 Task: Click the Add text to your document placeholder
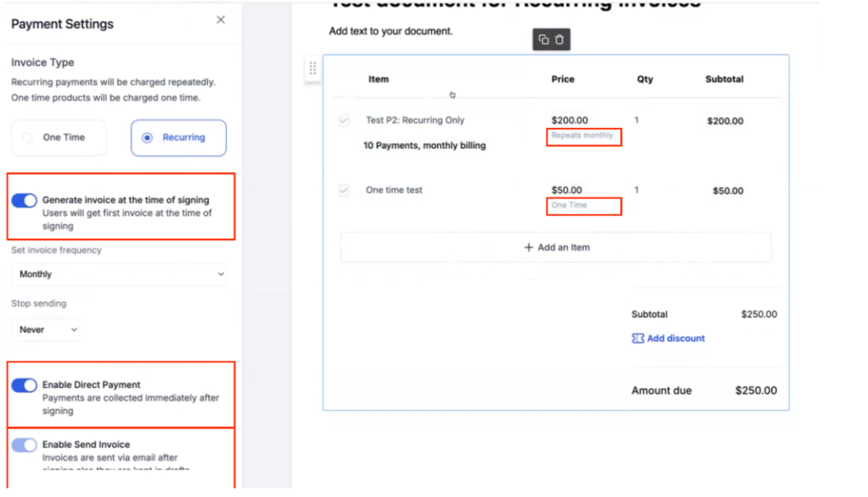pos(390,31)
